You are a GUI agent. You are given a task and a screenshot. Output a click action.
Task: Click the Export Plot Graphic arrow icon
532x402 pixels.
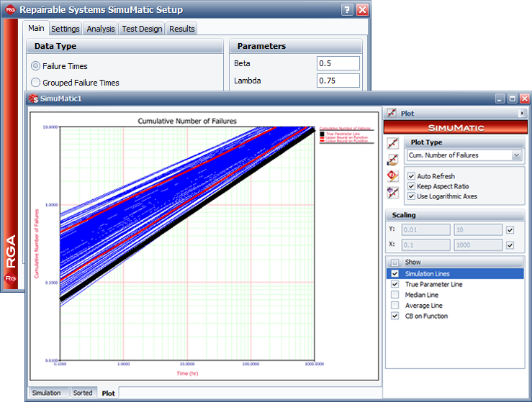[x=393, y=193]
